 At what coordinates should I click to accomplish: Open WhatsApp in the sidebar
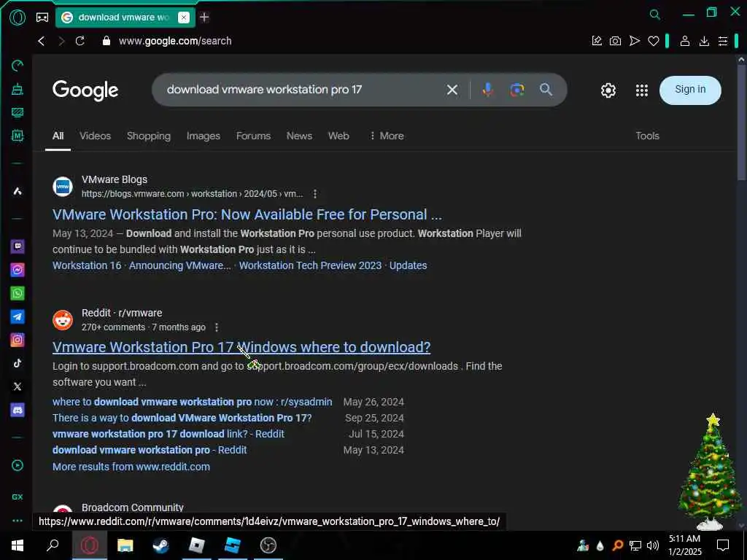point(18,293)
